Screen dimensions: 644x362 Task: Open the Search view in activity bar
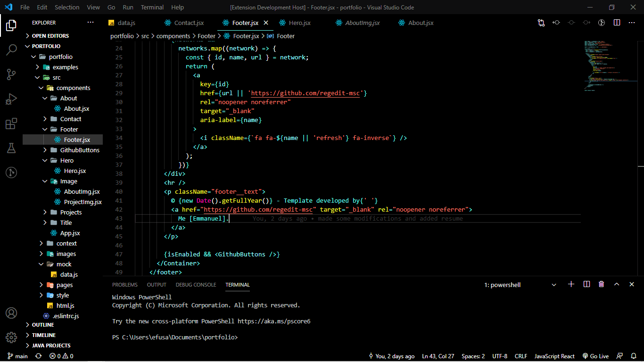coord(11,50)
